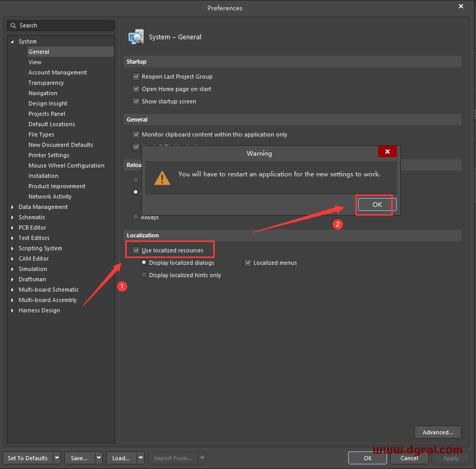Image resolution: width=476 pixels, height=469 pixels.
Task: Expand the Schematic tree node
Action: click(12, 217)
